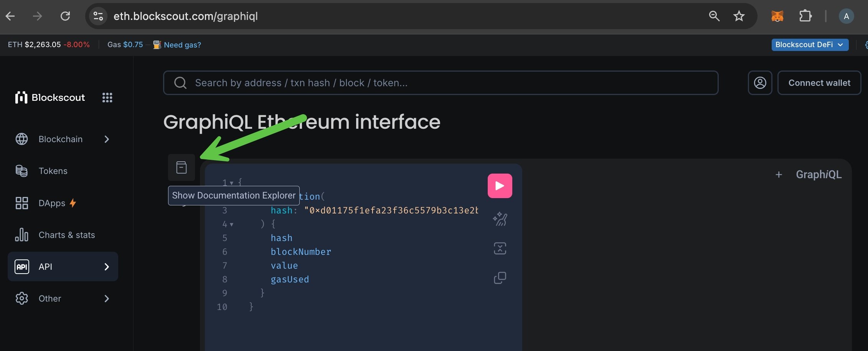868x351 pixels.
Task: Collapse the fold arrow on line 4
Action: pos(231,225)
